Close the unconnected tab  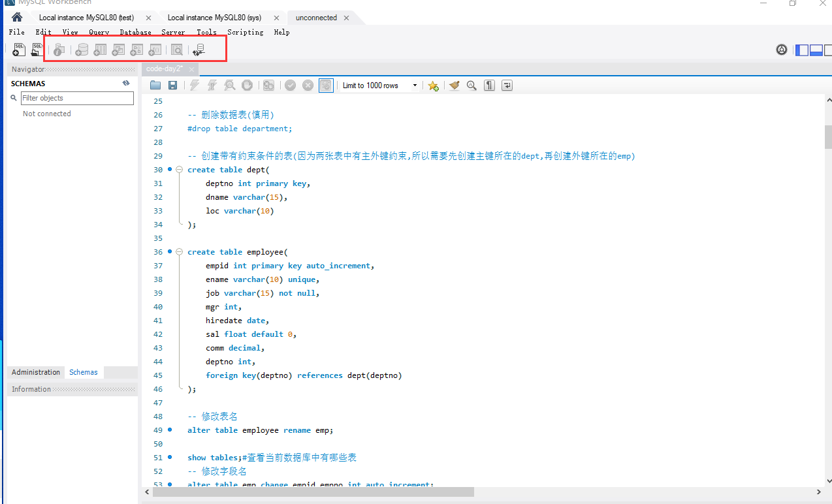[346, 18]
